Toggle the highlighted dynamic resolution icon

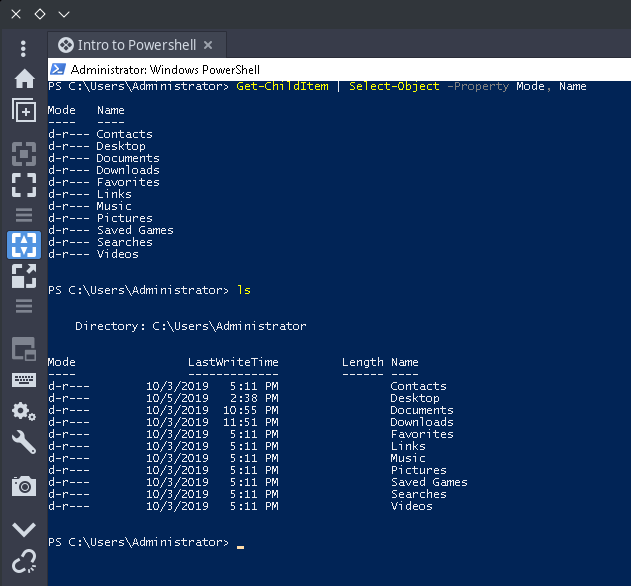coord(24,245)
